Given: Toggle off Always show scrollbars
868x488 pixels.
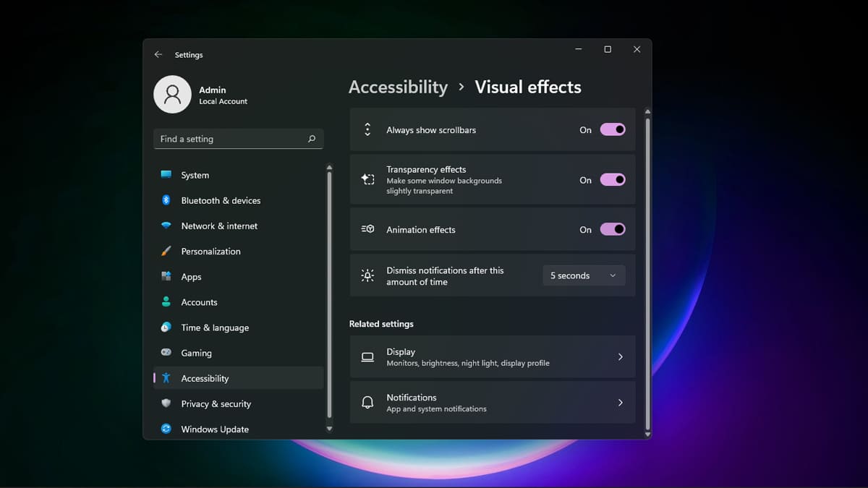Looking at the screenshot, I should click(612, 129).
